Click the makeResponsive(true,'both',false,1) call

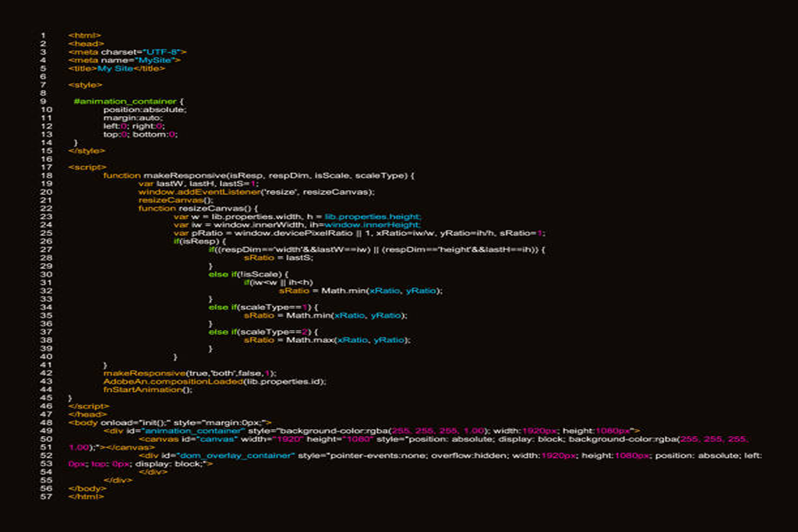click(189, 373)
